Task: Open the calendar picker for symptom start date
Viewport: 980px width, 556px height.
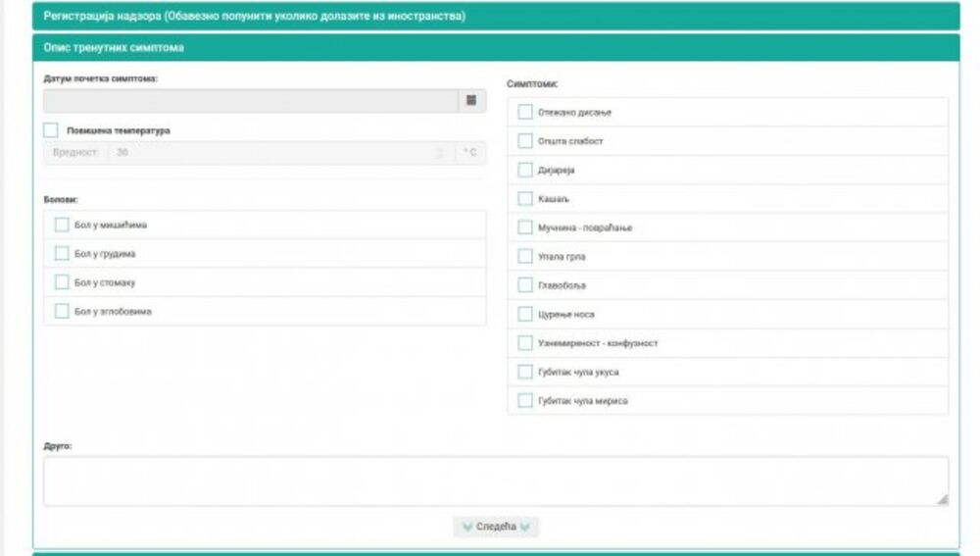Action: coord(470,101)
